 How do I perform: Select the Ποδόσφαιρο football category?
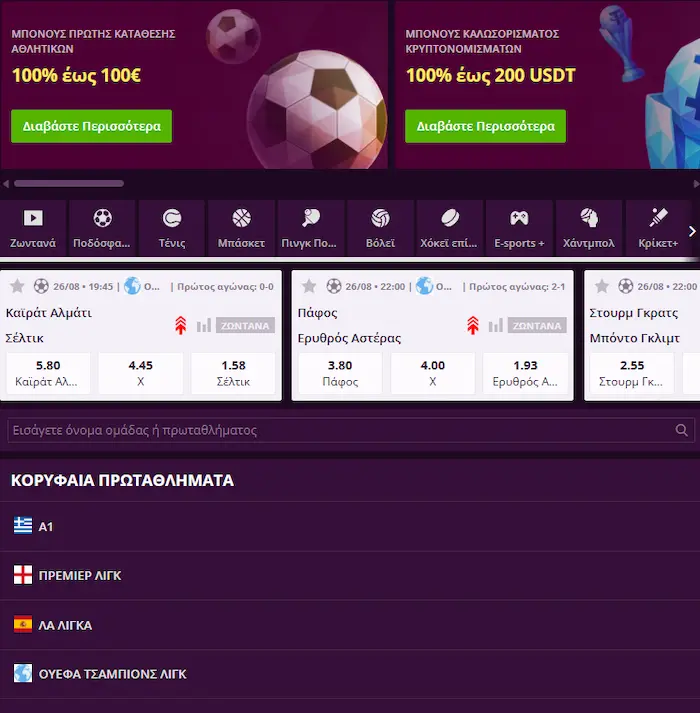(x=102, y=228)
